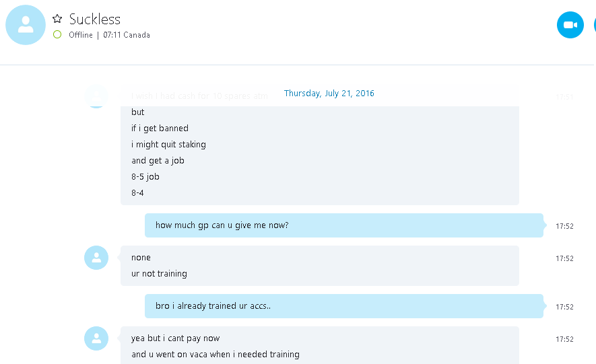Click the '8-5 job' message line

[145, 177]
